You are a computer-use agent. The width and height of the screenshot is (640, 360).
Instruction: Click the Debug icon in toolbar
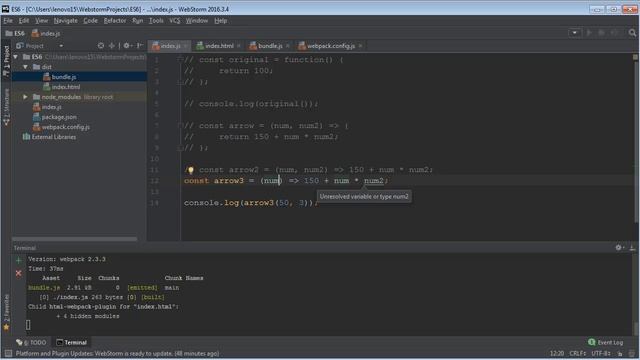point(601,33)
